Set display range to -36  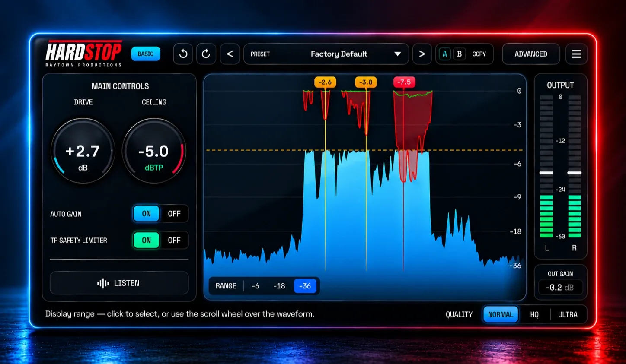[x=305, y=286]
